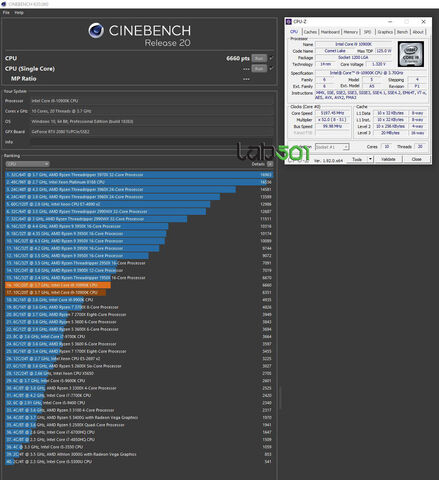Select the orange row 16 Core i9-10900K

(x=139, y=285)
